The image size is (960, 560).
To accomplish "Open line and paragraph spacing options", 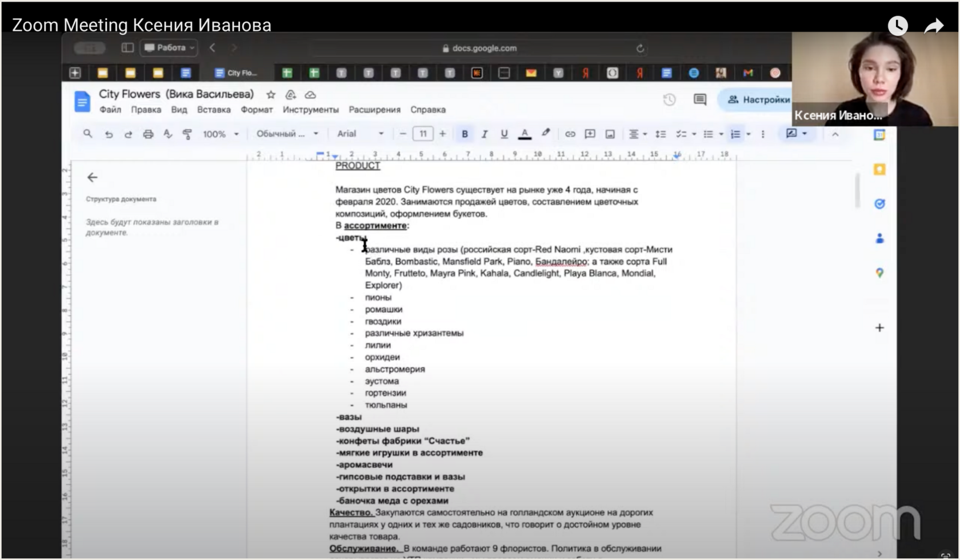I will [661, 134].
